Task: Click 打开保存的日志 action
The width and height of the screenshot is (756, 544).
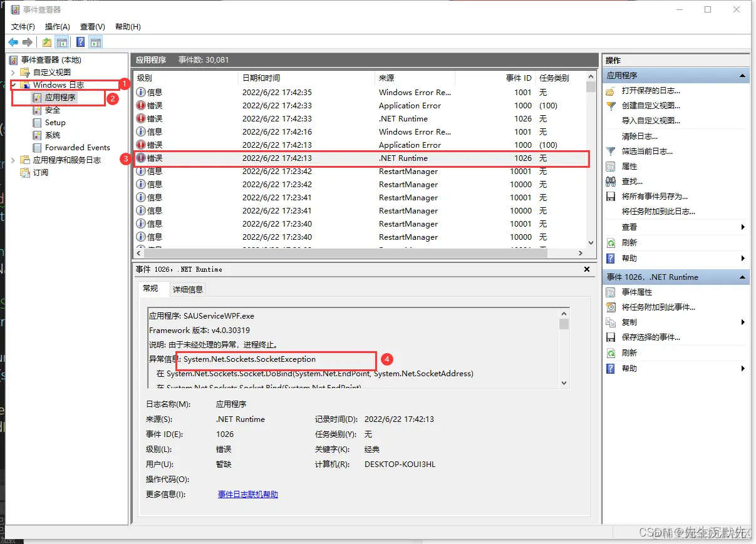Action: pyautogui.click(x=651, y=91)
